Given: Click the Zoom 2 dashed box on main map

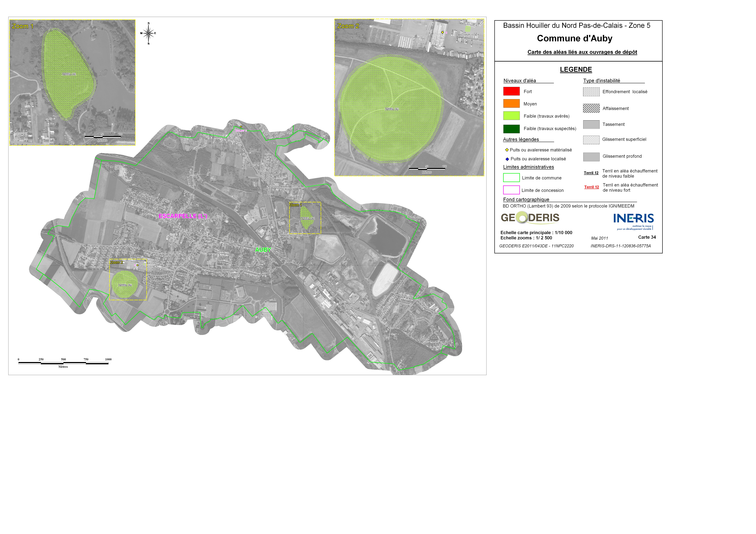Looking at the screenshot, I should [x=128, y=280].
